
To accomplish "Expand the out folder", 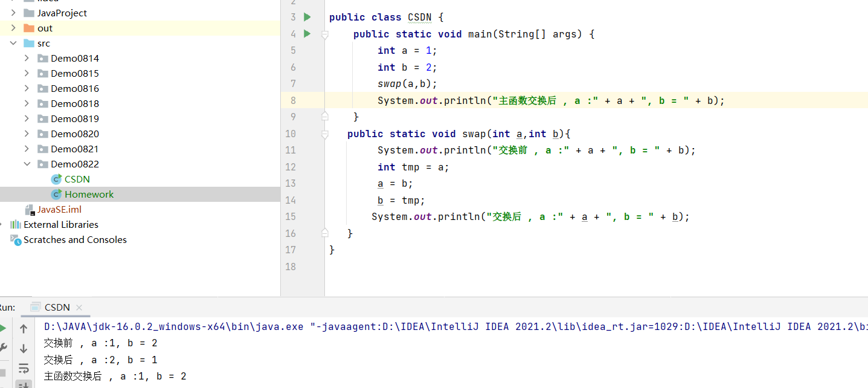I will point(13,28).
